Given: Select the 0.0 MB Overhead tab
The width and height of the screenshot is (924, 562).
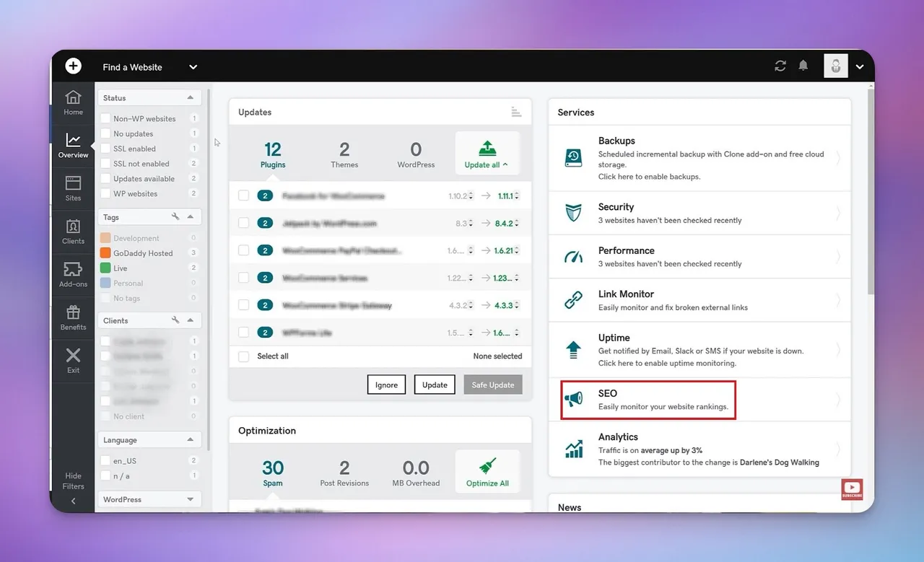Looking at the screenshot, I should pyautogui.click(x=416, y=473).
